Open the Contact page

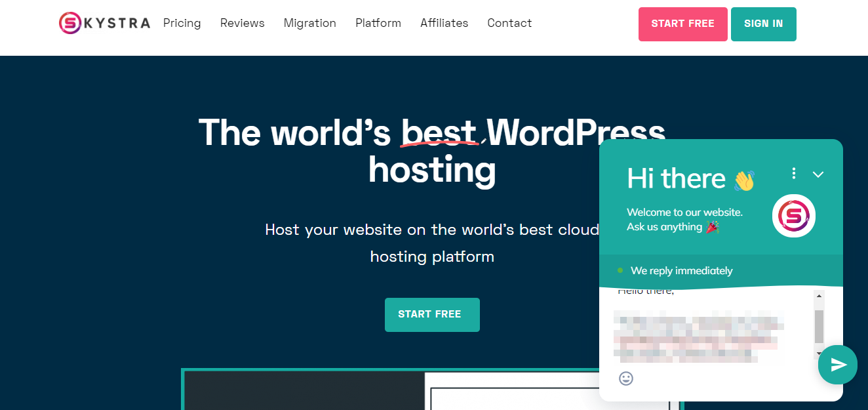click(x=509, y=24)
